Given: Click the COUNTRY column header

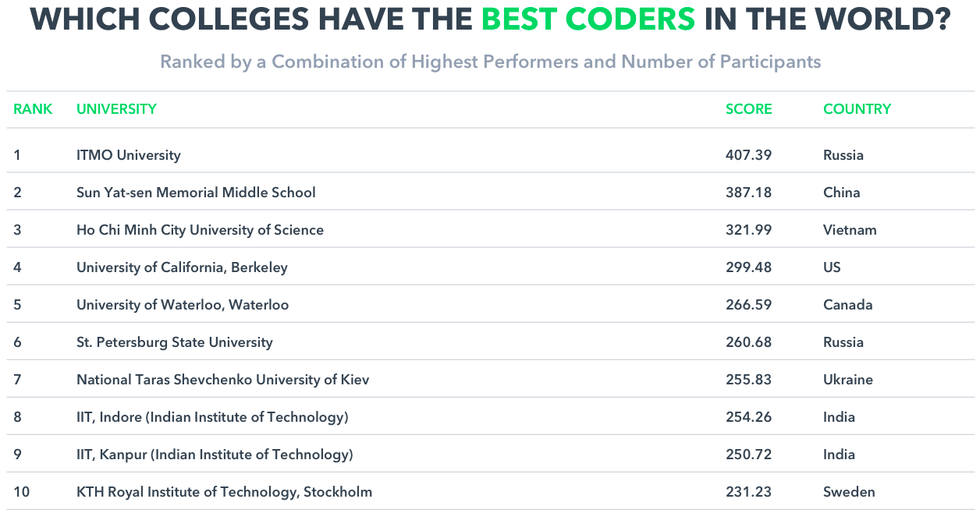Looking at the screenshot, I should 857,109.
